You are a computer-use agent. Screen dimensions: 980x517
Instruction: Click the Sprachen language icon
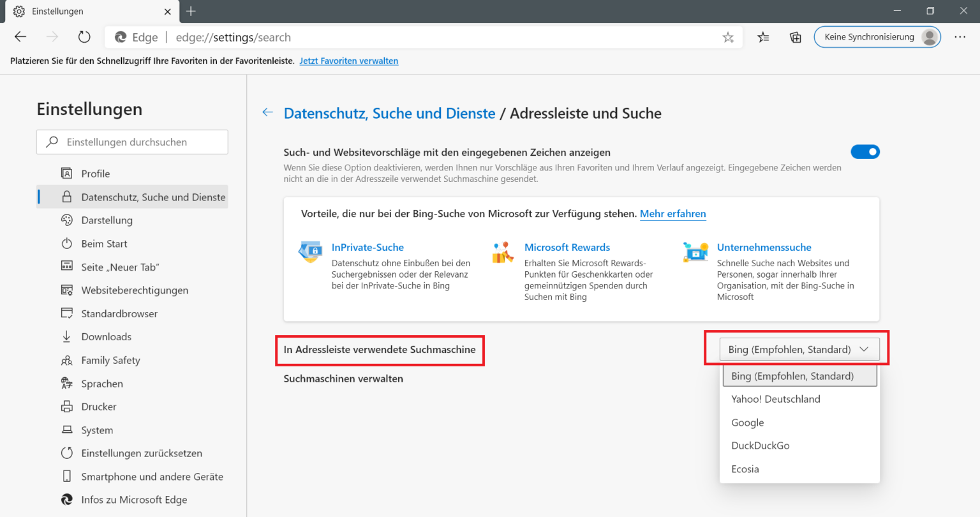pos(66,383)
